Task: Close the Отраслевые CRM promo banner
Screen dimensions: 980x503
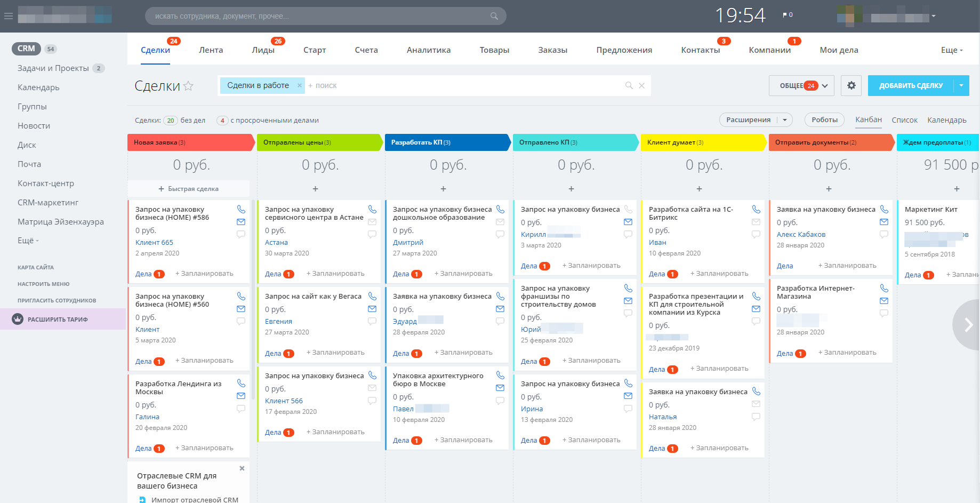Action: pos(242,468)
